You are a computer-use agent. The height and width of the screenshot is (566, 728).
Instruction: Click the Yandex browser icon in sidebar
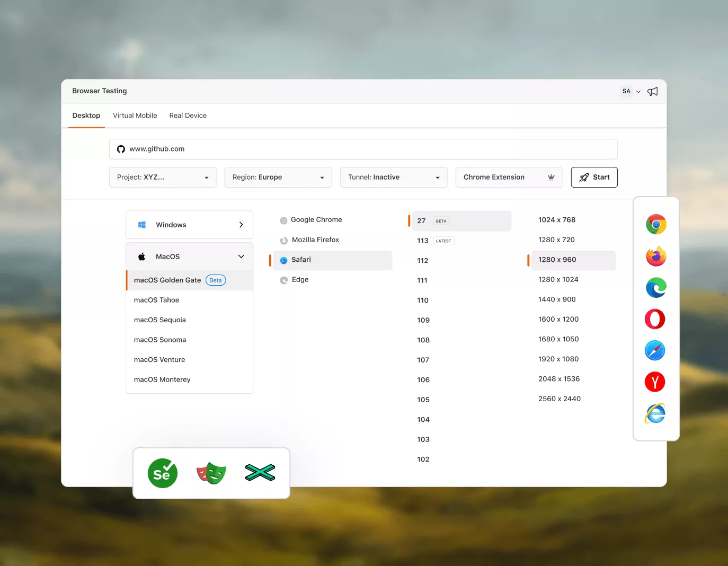pos(655,382)
